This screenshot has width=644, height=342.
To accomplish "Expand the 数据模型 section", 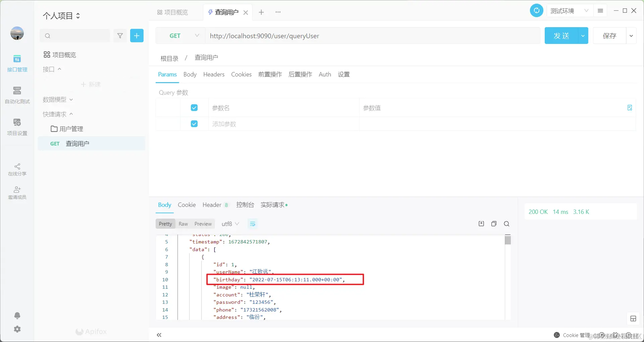I will pos(58,99).
